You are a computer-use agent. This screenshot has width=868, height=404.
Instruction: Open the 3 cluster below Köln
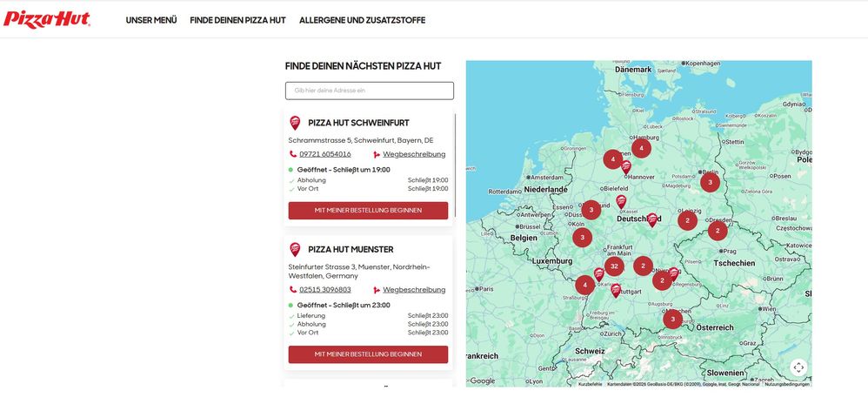(x=583, y=238)
